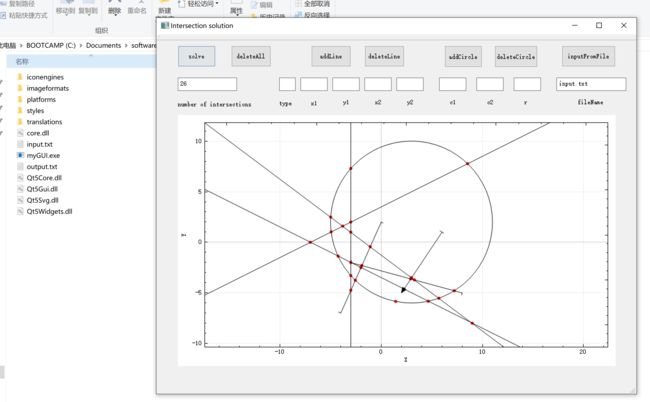Image resolution: width=650 pixels, height=402 pixels.
Task: Click the inputFromFile button
Action: coord(588,56)
